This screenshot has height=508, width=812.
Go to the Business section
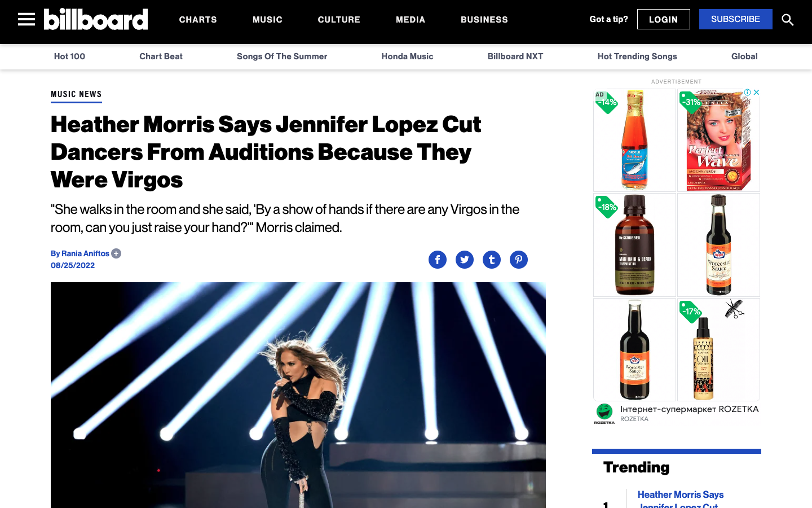[484, 20]
